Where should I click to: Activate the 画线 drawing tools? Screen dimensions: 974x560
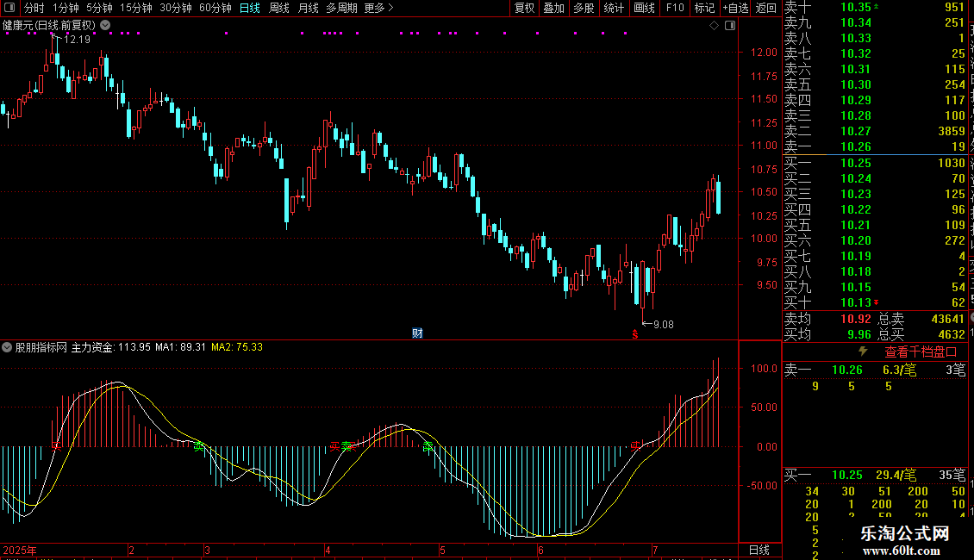click(x=644, y=8)
